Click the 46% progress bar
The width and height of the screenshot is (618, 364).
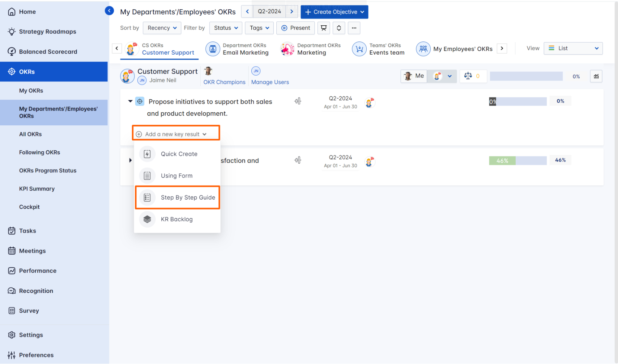(517, 160)
